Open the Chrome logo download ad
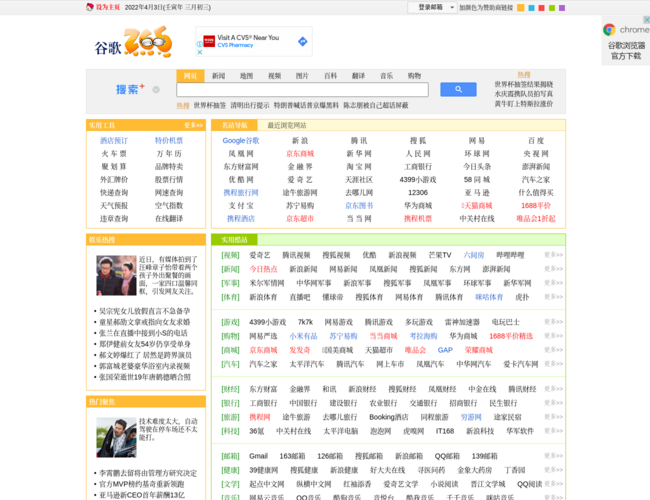The height and width of the screenshot is (500, 650). (x=626, y=41)
